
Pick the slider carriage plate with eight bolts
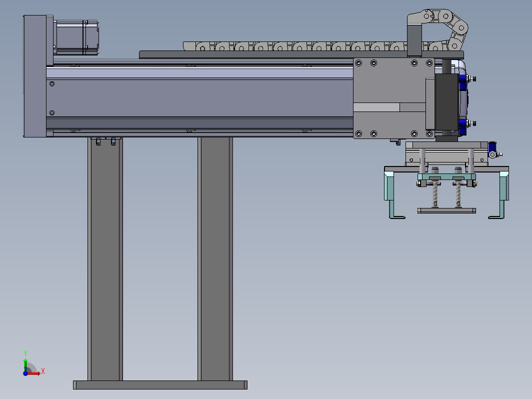click(x=393, y=98)
